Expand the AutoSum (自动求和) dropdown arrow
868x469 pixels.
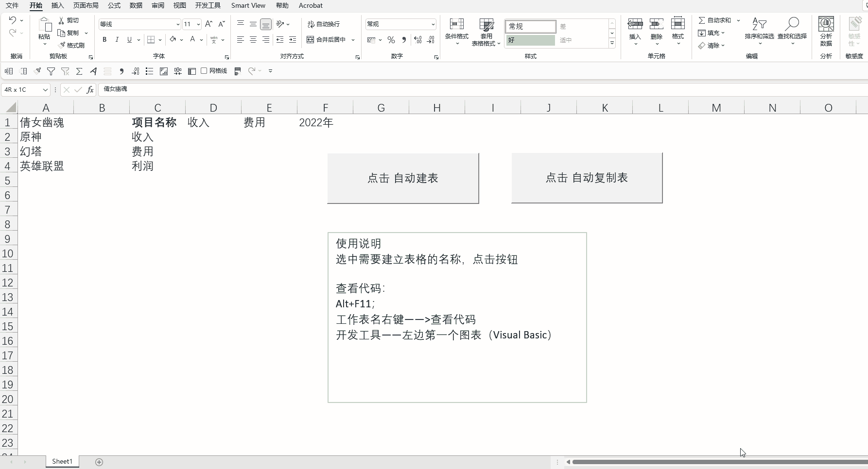(738, 20)
